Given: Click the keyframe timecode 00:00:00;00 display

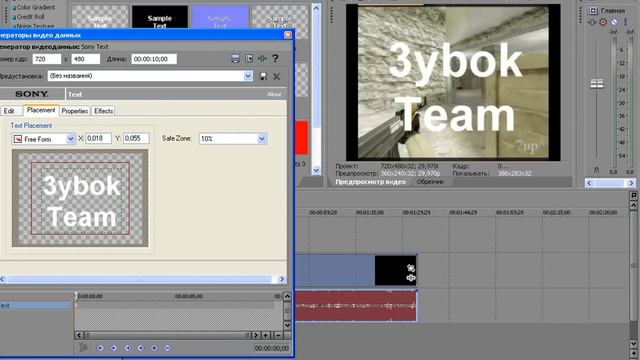Looking at the screenshot, I should tap(271, 348).
